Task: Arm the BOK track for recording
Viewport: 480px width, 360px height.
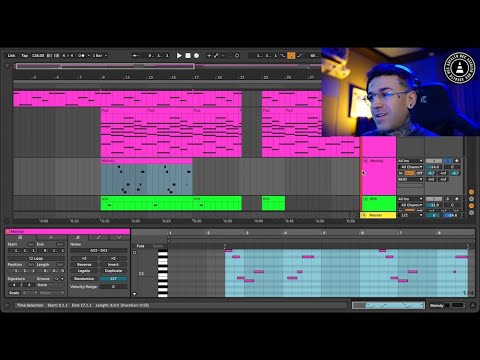Action: (x=457, y=199)
